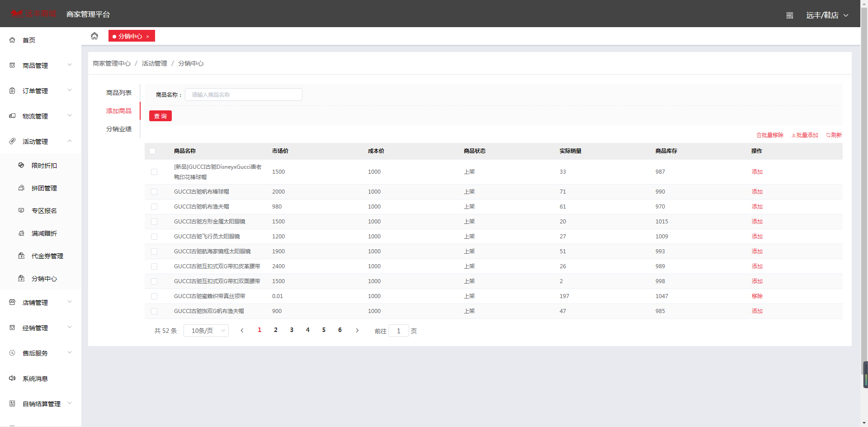Click the 店铺管理 shop icon
Viewport: 868px width, 427px height.
tap(12, 302)
